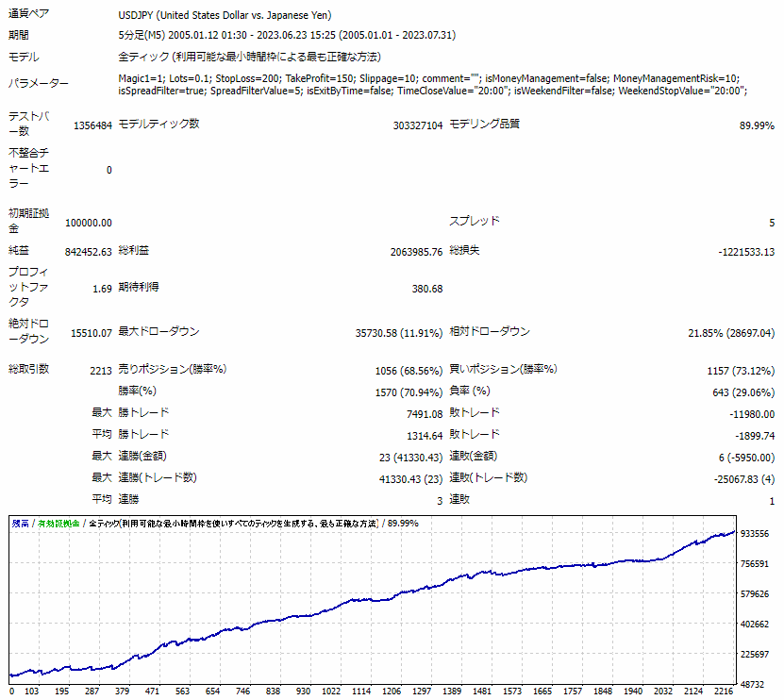Click the gross profit value 2063985.76

click(416, 252)
